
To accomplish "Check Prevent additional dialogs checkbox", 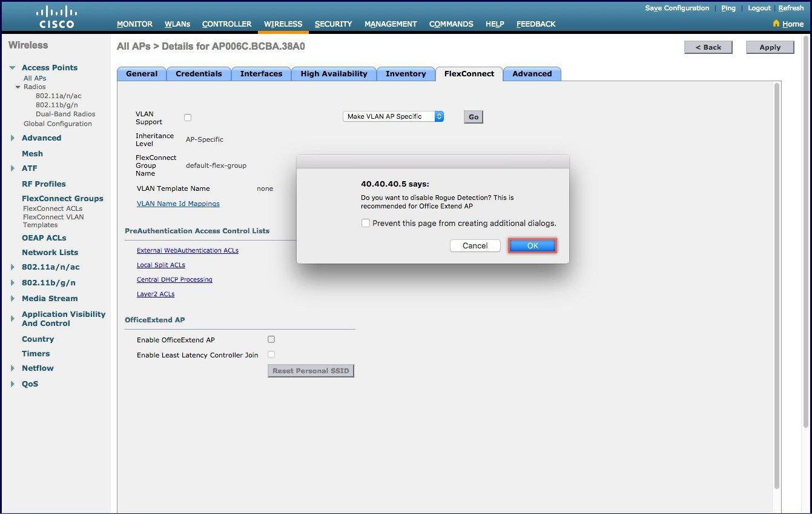I will coord(366,223).
